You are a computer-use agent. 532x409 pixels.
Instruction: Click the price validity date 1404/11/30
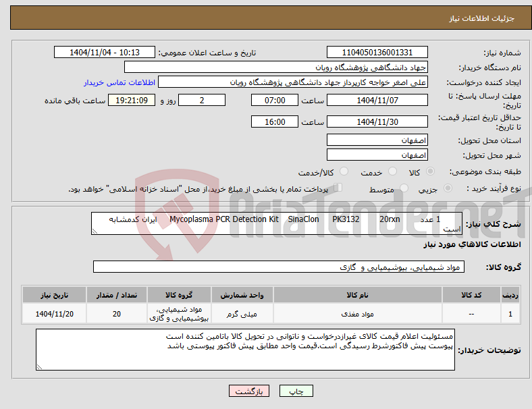coord(377,121)
